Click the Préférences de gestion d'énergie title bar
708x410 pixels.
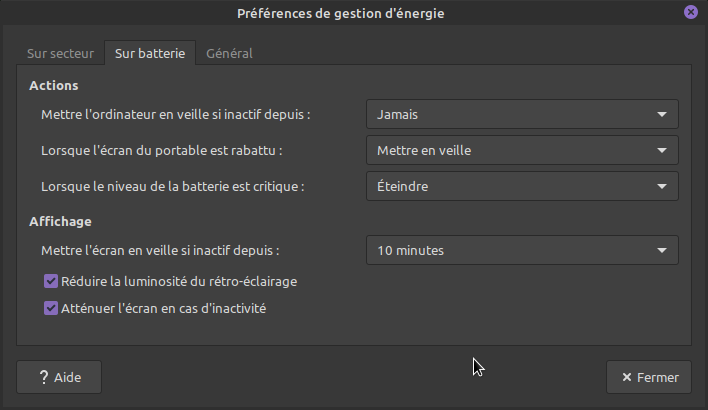tap(340, 13)
